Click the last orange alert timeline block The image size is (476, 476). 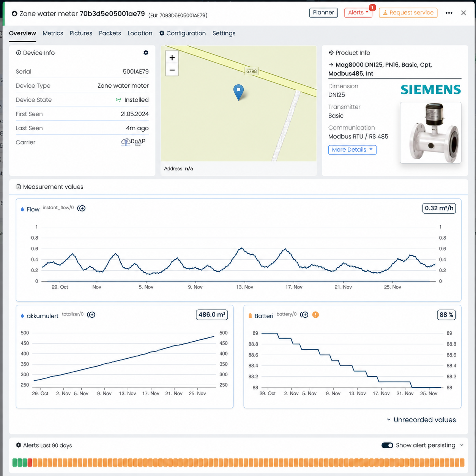[462, 462]
